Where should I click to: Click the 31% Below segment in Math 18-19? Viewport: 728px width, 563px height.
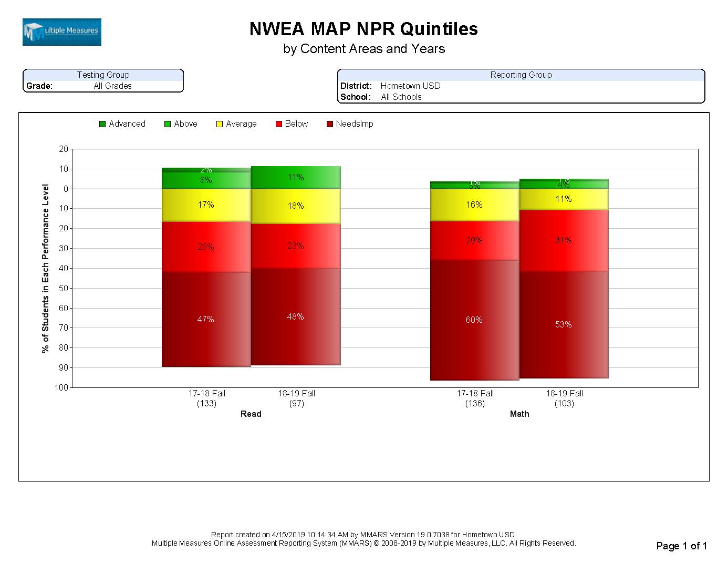(564, 240)
